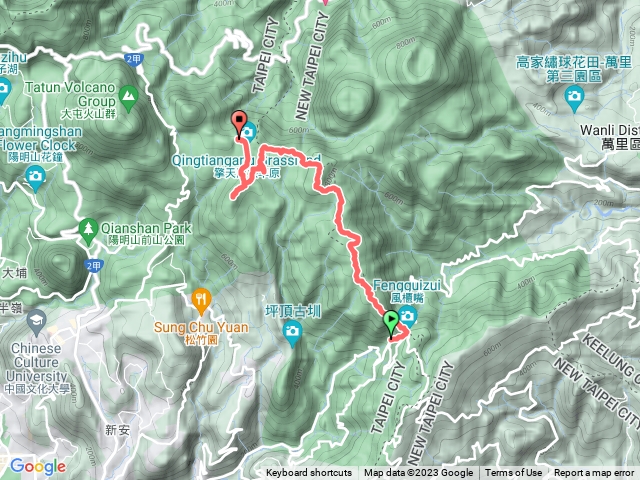Open the Sung Chu Yuan restaurant icon

click(x=201, y=301)
